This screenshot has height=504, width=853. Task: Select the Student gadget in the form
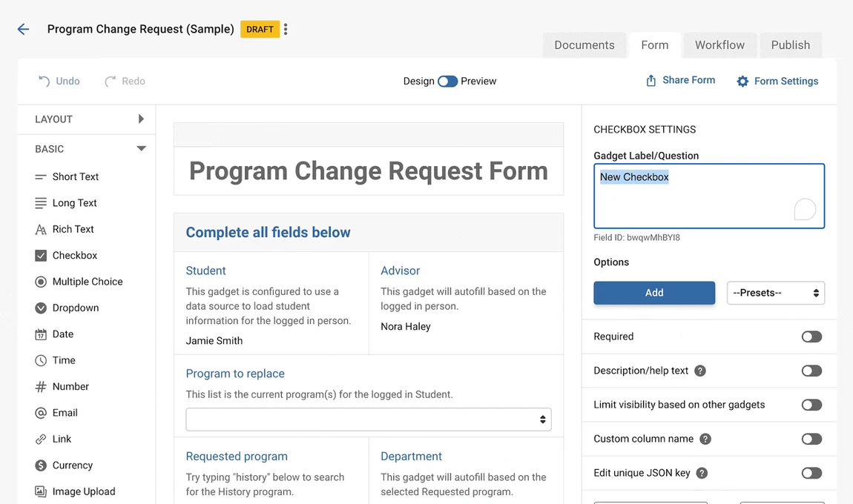click(271, 303)
